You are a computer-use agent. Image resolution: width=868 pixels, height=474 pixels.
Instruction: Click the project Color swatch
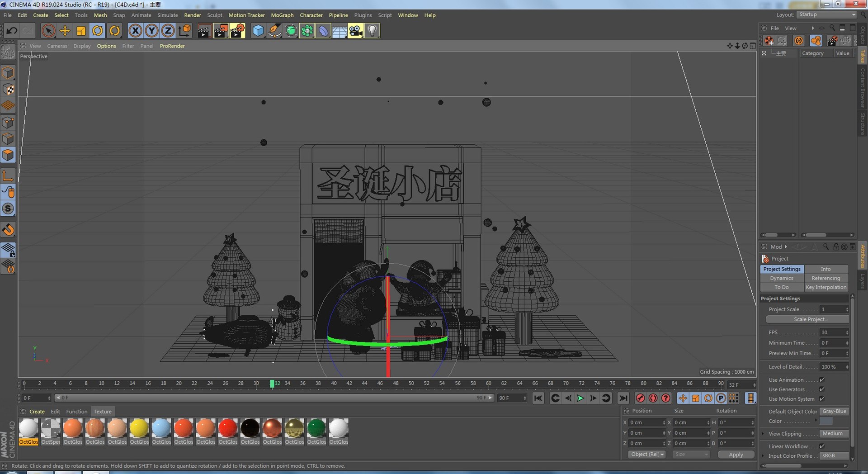click(826, 421)
